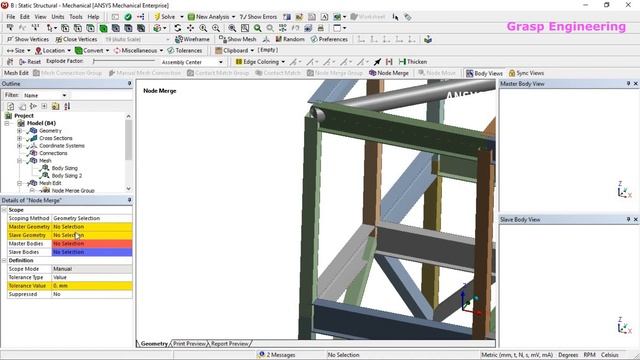Toggle Body Views

pos(484,73)
